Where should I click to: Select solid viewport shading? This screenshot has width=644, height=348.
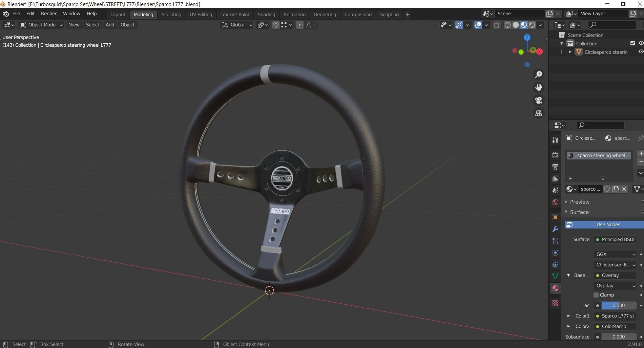pos(516,25)
